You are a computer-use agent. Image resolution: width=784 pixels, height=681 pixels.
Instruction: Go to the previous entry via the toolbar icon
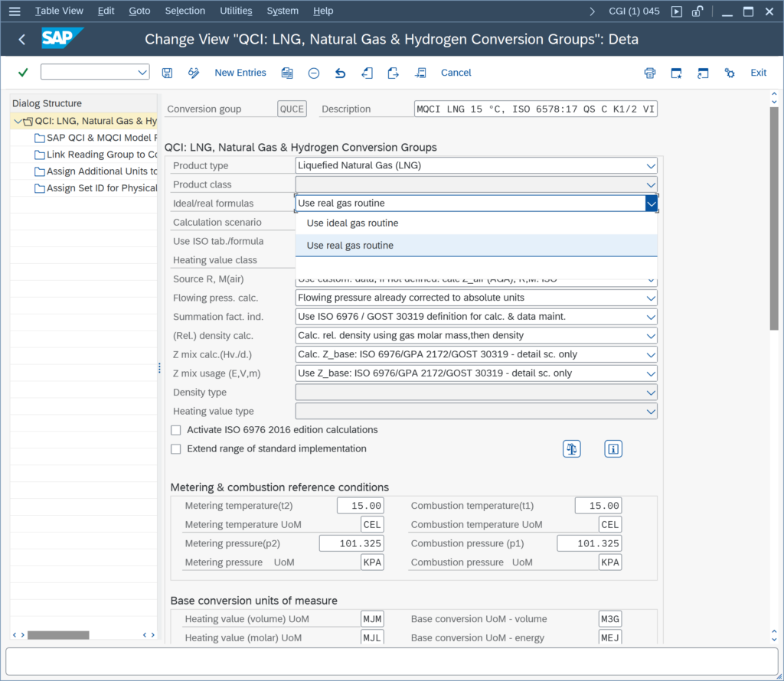tap(367, 73)
